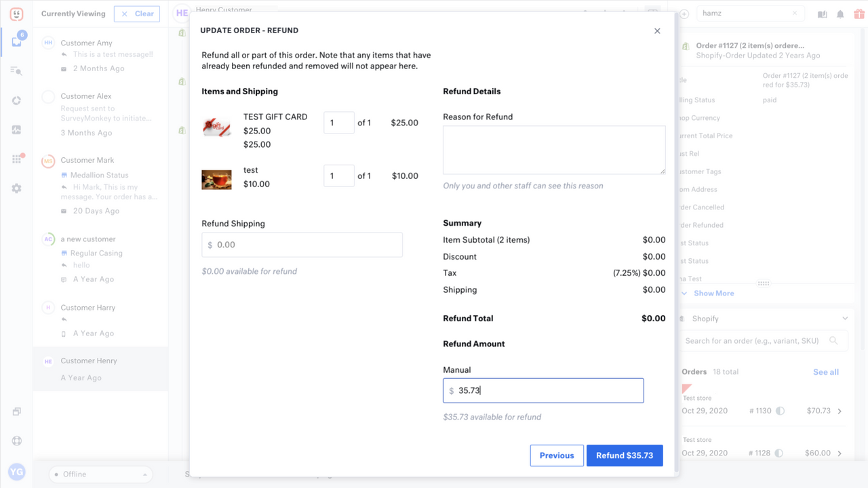Click the Refund $35.73 button

coord(625,455)
